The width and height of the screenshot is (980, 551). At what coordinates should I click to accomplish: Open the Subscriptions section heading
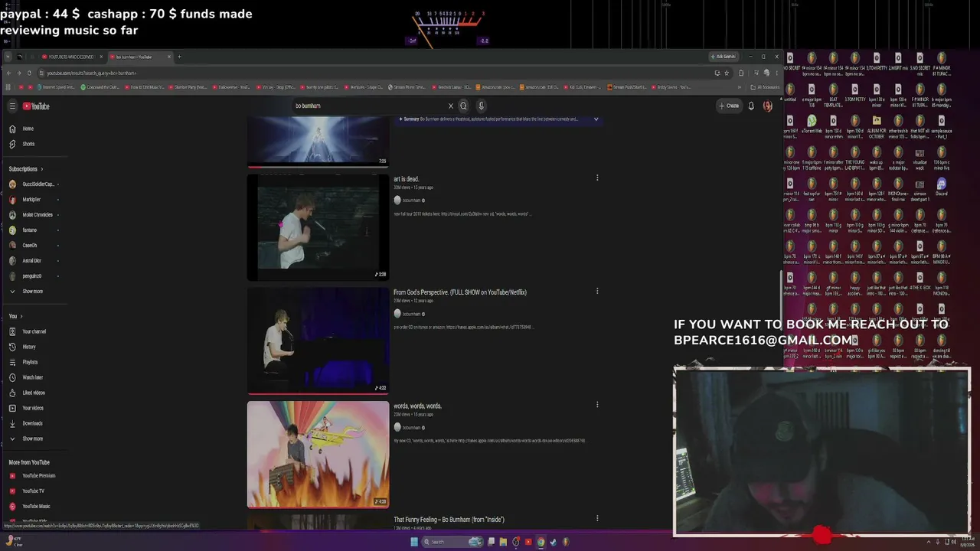[25, 169]
